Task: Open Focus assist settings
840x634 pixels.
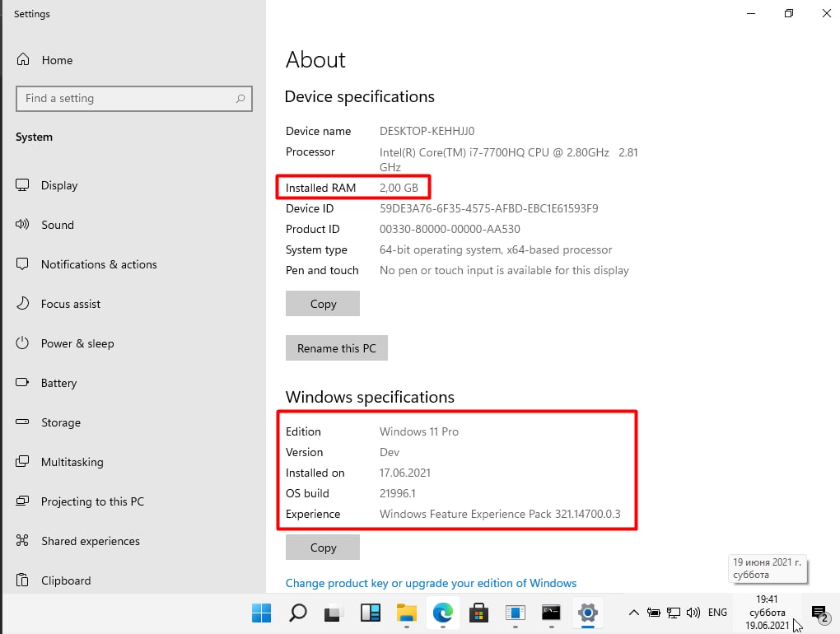Action: pos(58,304)
